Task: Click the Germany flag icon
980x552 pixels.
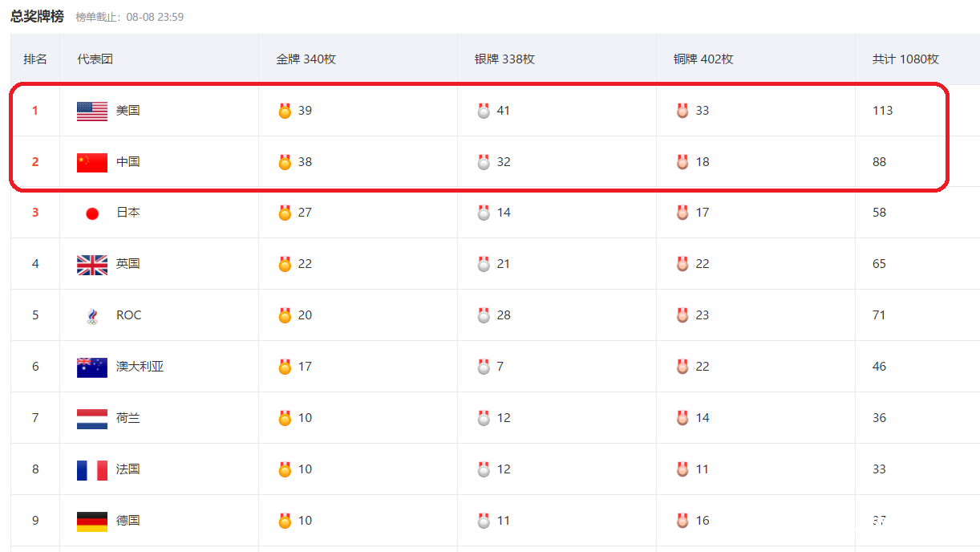Action: pyautogui.click(x=91, y=521)
